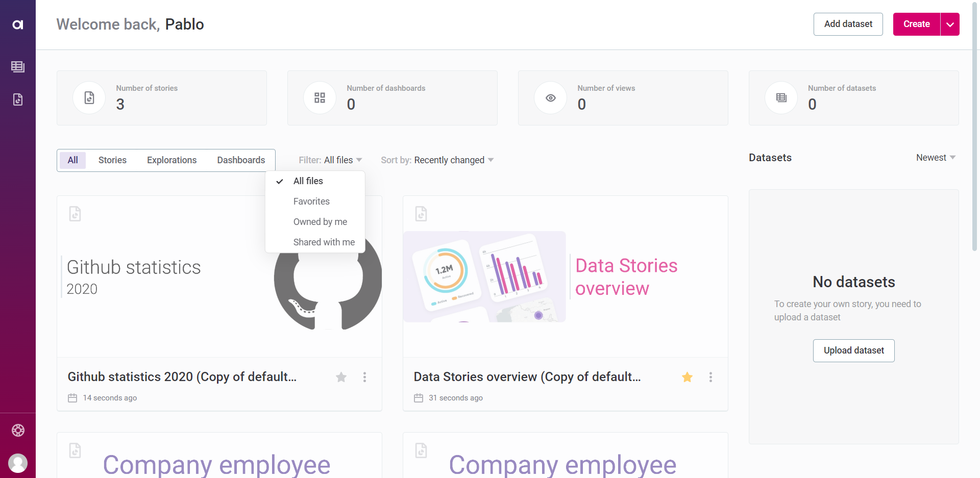
Task: Open the Create button dropdown arrow
Action: point(950,24)
